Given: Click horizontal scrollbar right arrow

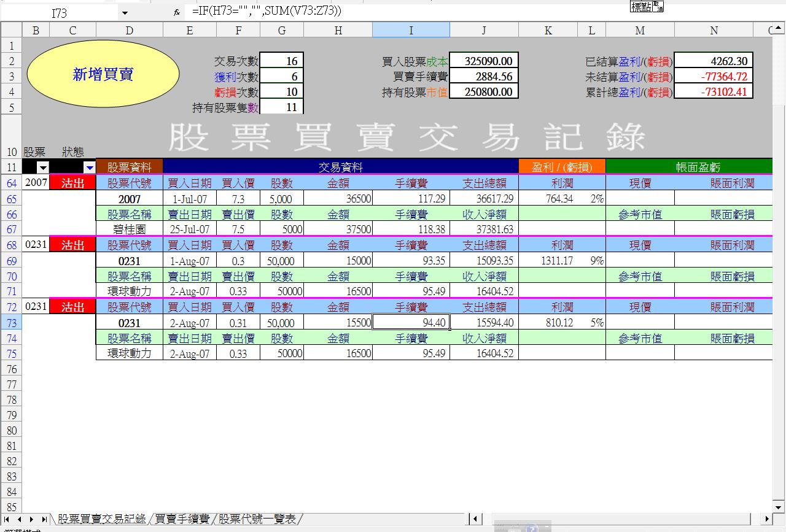Looking at the screenshot, I should pos(766,519).
